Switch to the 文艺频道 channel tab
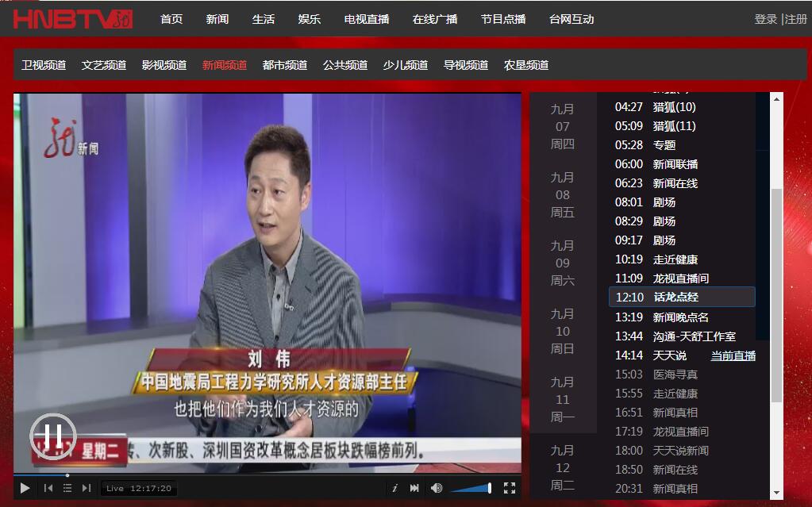The width and height of the screenshot is (812, 507). point(104,65)
